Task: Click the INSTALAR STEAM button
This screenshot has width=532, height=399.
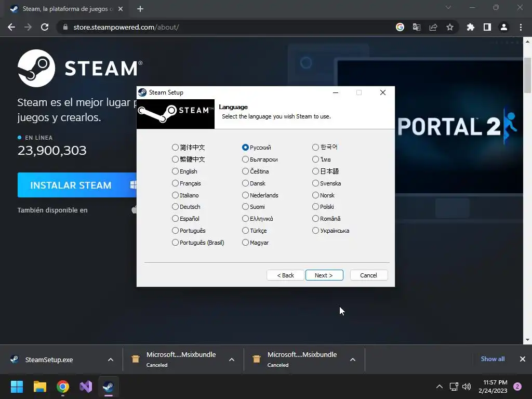Action: point(77,185)
